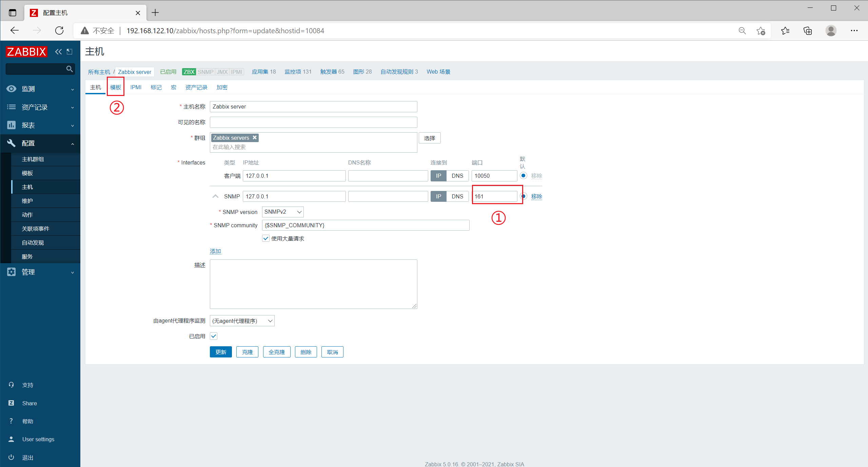This screenshot has height=467, width=868.
Task: Open the tab actions menu icon
Action: pos(13,13)
